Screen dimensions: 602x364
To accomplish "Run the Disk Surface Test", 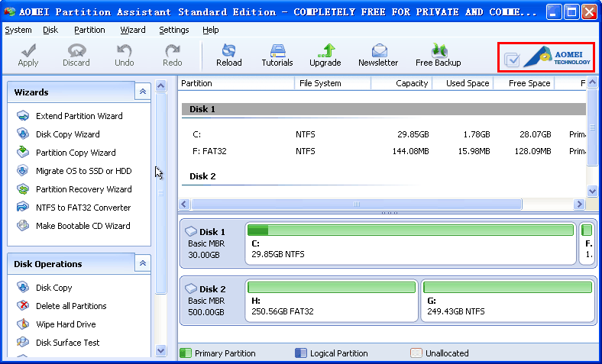I will click(67, 343).
